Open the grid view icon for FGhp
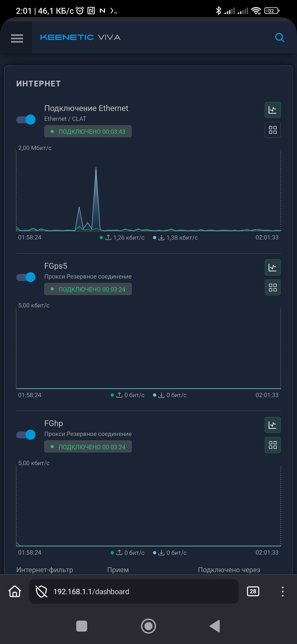The width and height of the screenshot is (297, 644). click(x=273, y=445)
